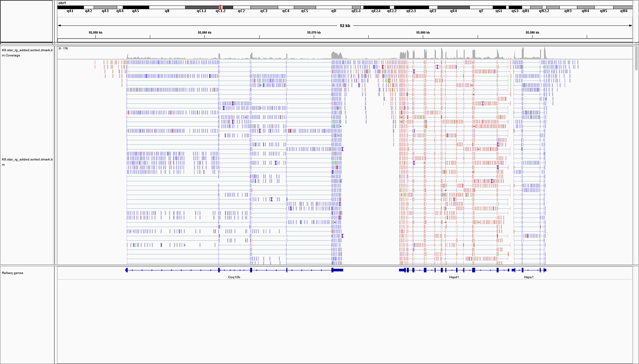
Task: Click the 55,090 kb ruler label
Action: [532, 33]
